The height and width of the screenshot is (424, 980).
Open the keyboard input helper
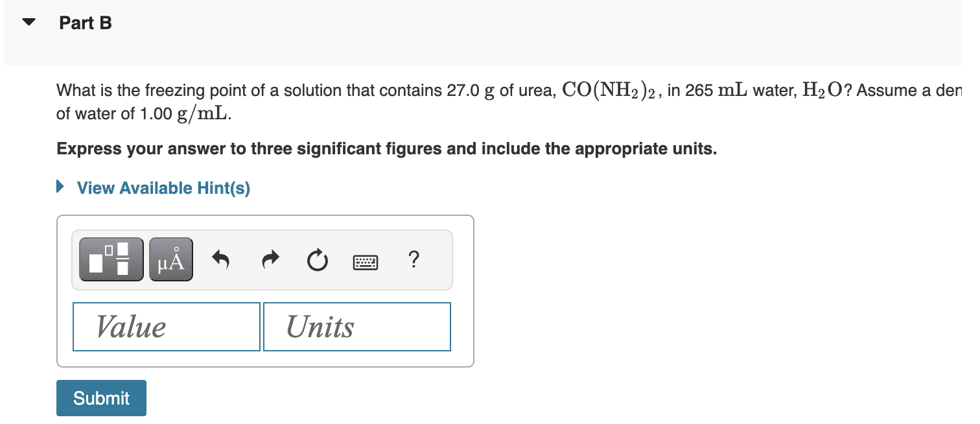tap(366, 259)
